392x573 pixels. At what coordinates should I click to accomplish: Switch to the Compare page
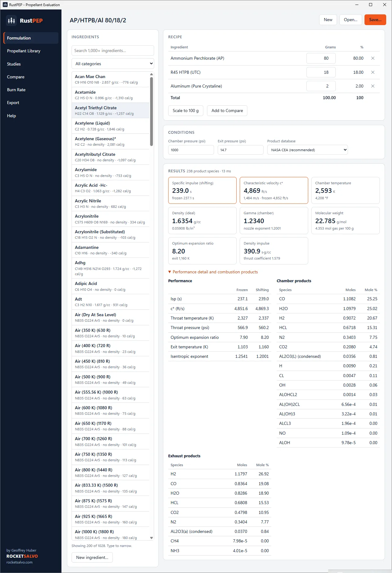point(31,77)
